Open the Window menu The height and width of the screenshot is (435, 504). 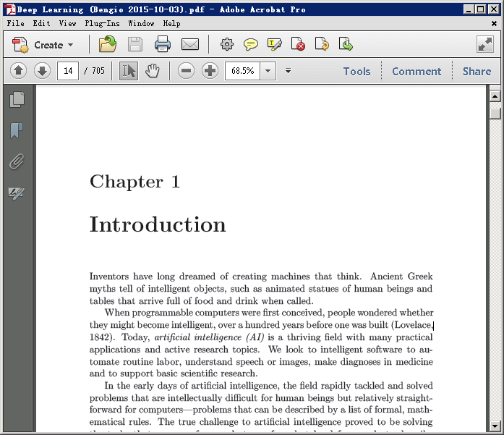coord(141,23)
